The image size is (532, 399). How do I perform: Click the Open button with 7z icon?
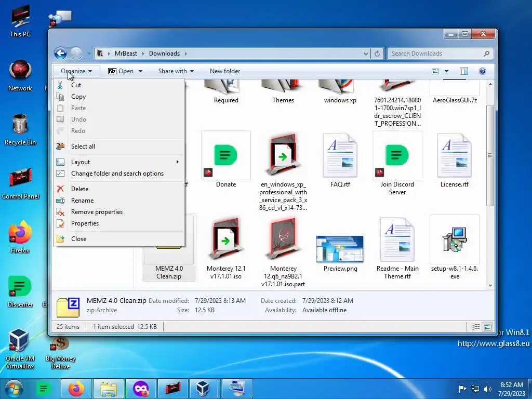tap(121, 71)
